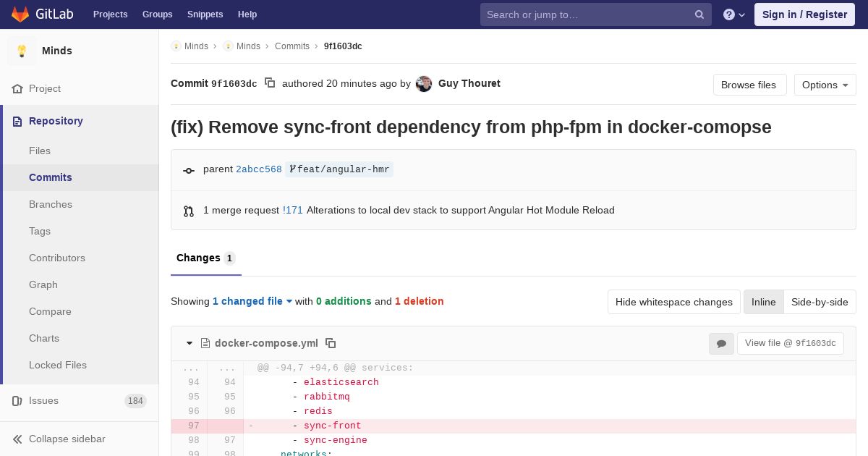This screenshot has height=456, width=868.
Task: Click the first Minds group breadcrumb
Action: [190, 46]
